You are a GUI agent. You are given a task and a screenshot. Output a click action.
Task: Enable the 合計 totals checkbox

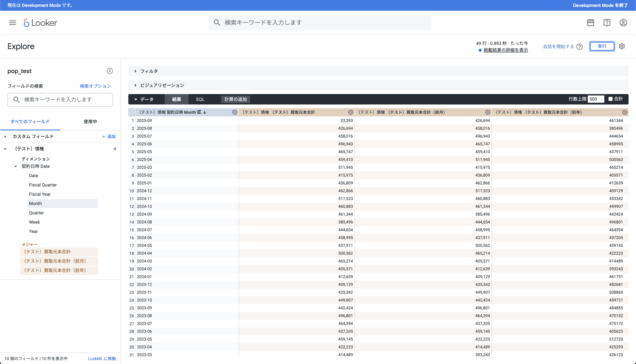(x=610, y=99)
